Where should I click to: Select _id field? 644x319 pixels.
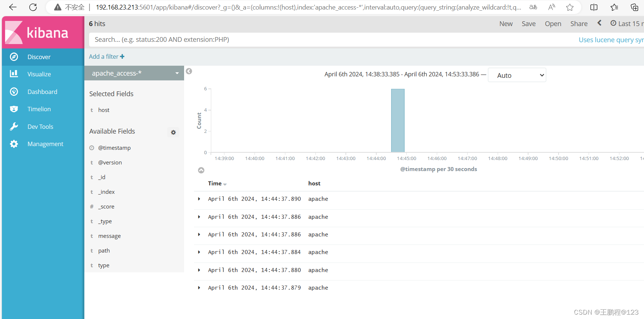point(102,177)
